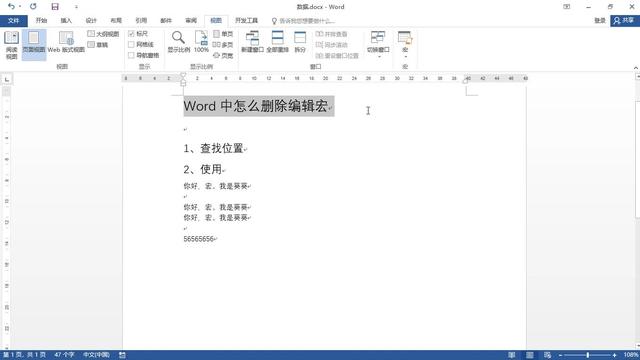Switch to the 开始 (Home) tab
Viewport: 640px width, 360px height.
41,20
